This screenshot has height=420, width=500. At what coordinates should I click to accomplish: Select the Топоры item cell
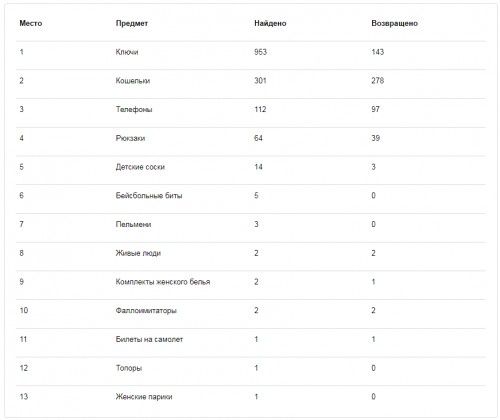point(129,368)
